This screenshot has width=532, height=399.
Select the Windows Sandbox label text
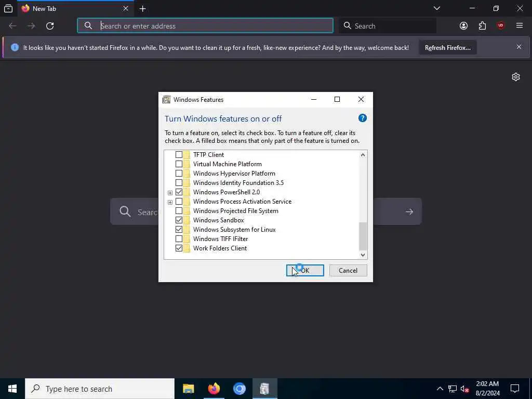pos(219,220)
